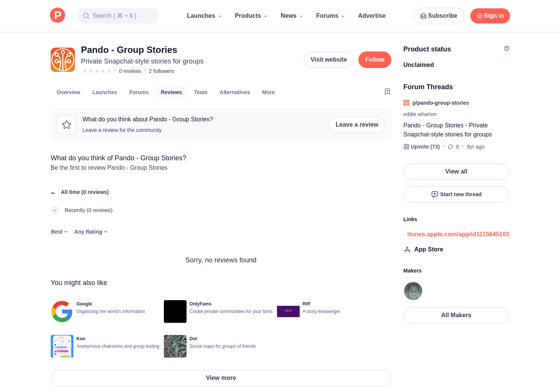
Task: Click the Pando app logo icon
Action: click(63, 60)
